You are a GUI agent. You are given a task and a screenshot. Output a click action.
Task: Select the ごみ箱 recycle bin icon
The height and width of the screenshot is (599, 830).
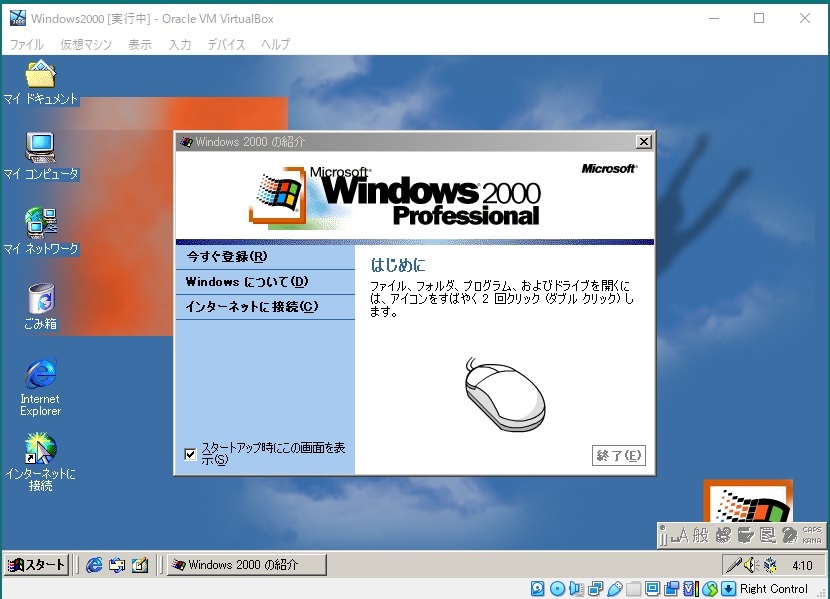point(41,306)
